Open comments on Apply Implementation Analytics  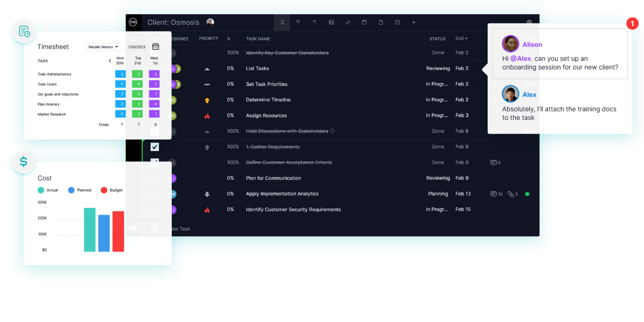(x=496, y=194)
